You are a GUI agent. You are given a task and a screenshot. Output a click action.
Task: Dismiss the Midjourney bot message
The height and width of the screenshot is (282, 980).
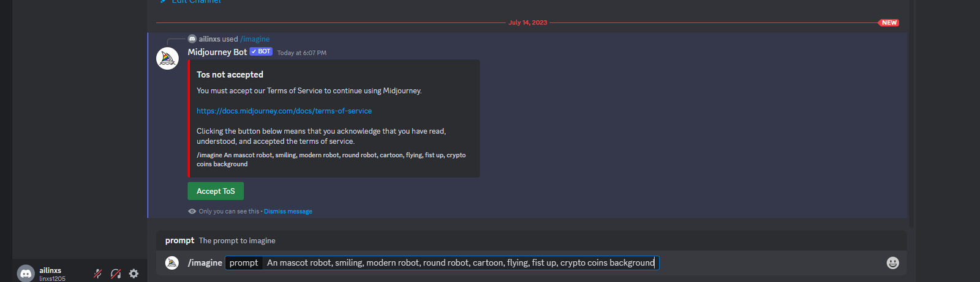click(288, 212)
